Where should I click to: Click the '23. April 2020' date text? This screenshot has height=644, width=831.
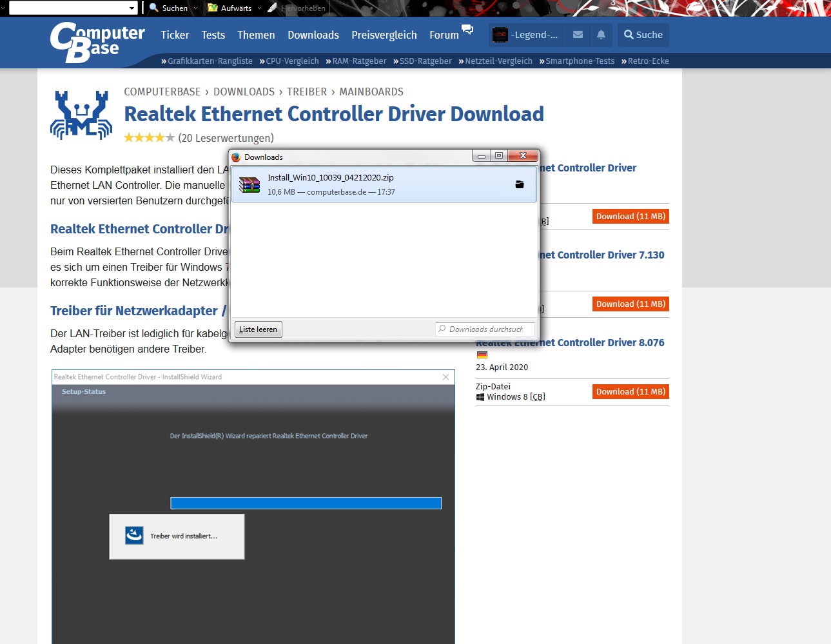click(x=502, y=367)
